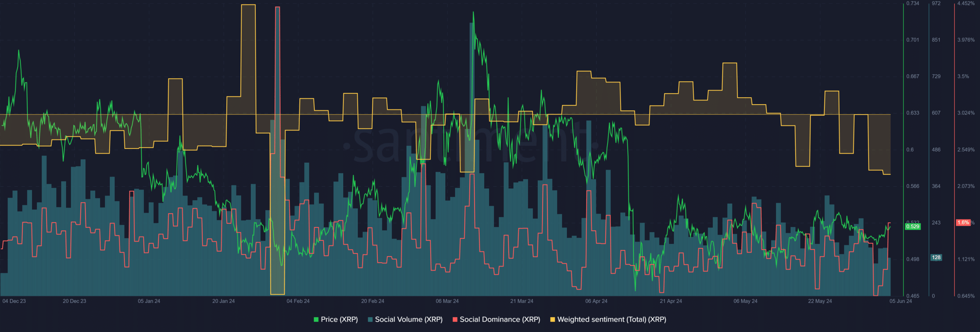Click the 972 volume axis value

click(936, 3)
